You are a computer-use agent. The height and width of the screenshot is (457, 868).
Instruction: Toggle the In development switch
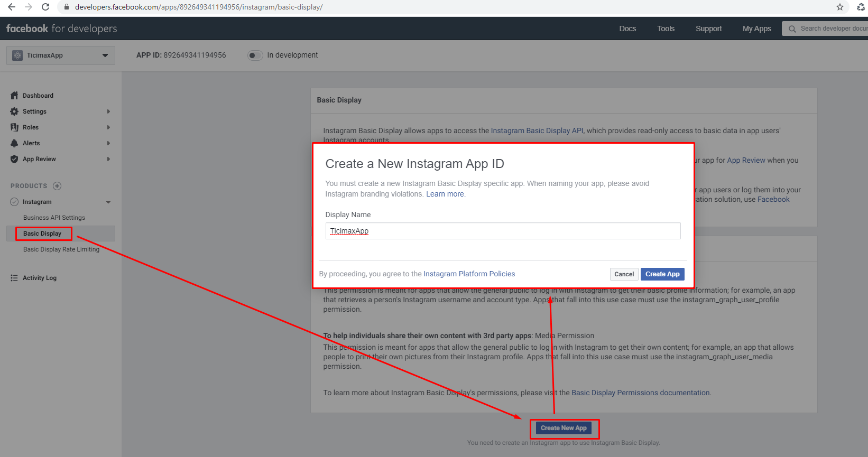click(255, 55)
